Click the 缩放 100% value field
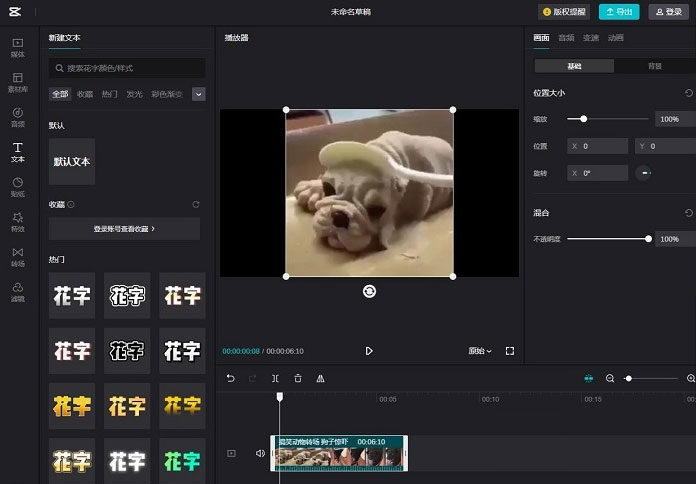This screenshot has height=484, width=696. 676,119
